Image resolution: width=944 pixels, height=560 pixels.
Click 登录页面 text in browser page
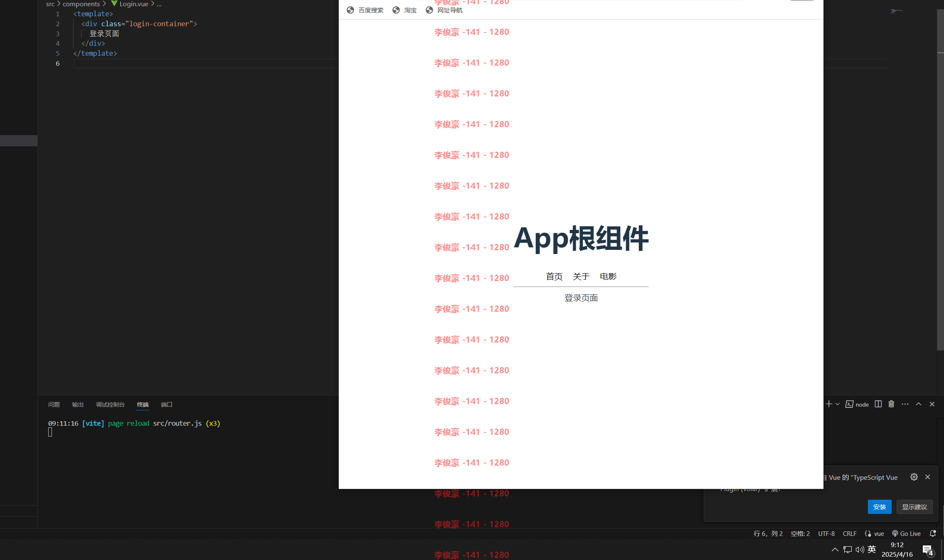[x=581, y=298]
